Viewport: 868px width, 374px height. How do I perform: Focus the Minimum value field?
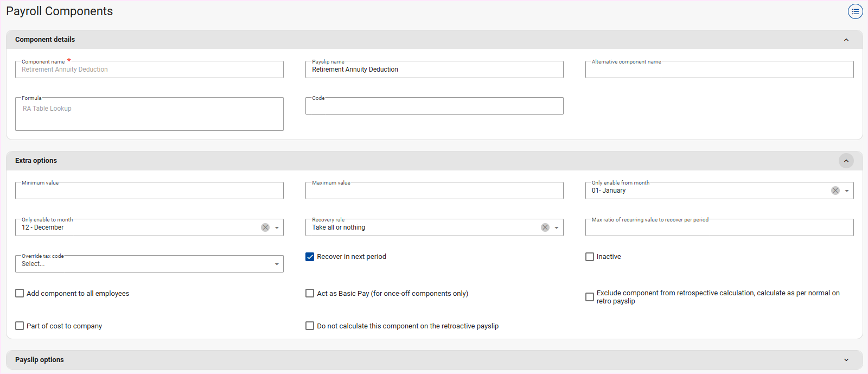[x=149, y=191]
